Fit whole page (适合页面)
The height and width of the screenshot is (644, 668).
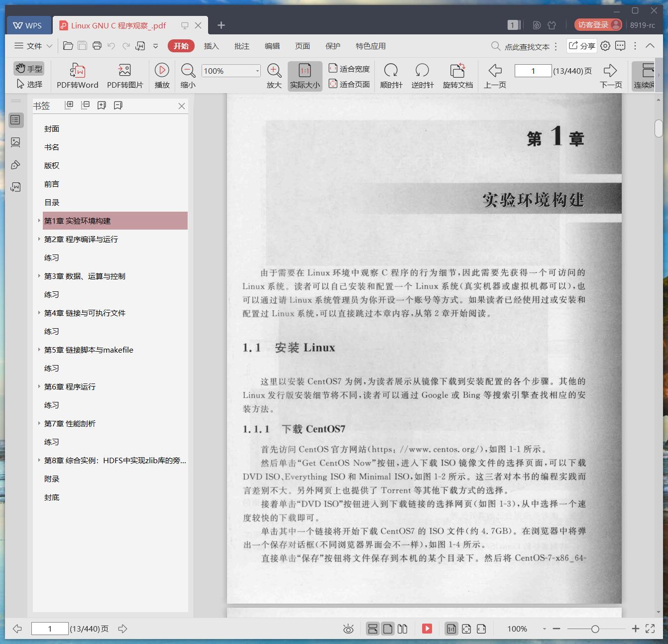349,84
